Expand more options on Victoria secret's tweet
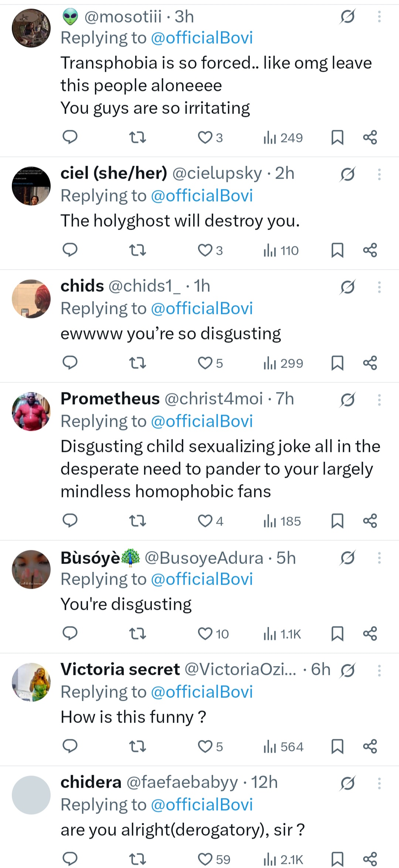 pyautogui.click(x=379, y=670)
